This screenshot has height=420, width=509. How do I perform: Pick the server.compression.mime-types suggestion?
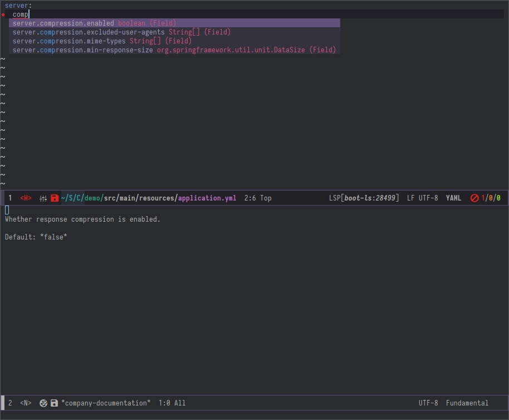[175, 41]
